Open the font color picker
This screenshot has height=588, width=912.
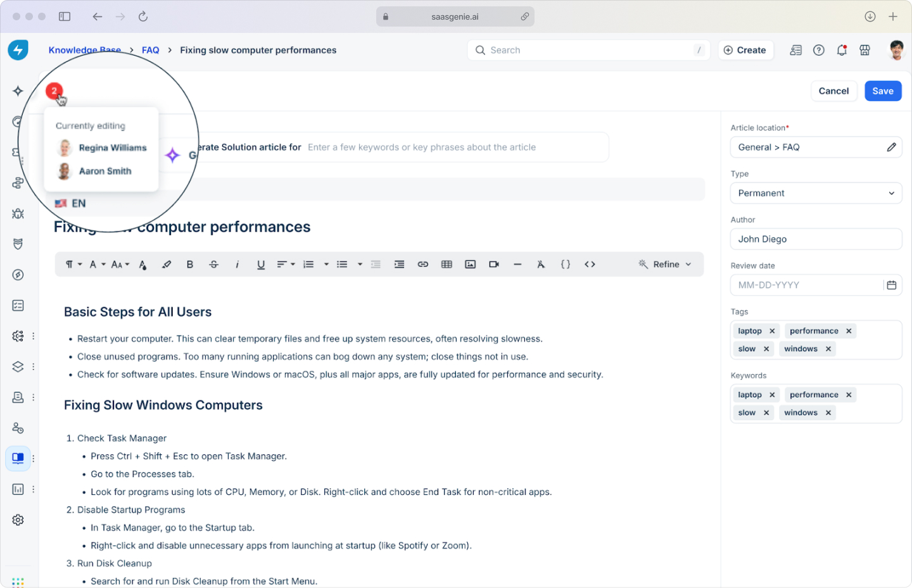[143, 264]
